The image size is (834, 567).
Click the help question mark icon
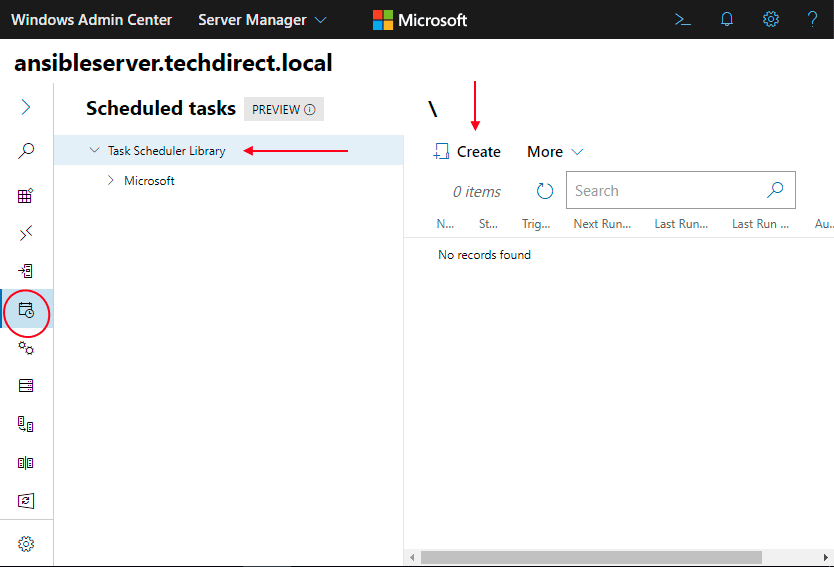[x=812, y=19]
